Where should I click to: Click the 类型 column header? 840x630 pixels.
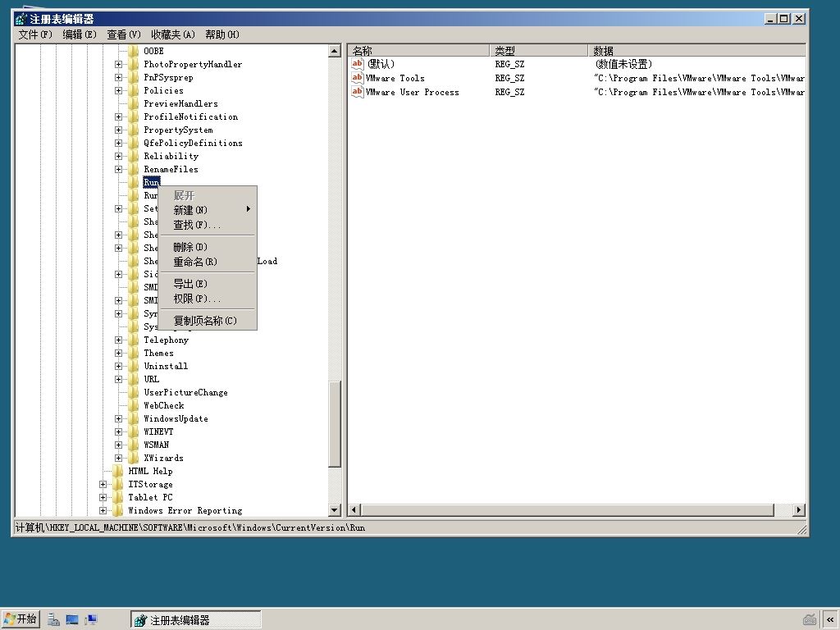[538, 51]
